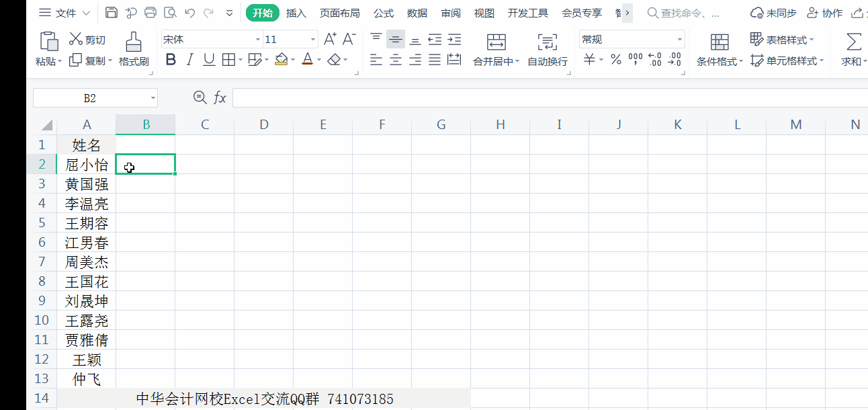Left-align the cell text
Screen dimensions: 868x410
376,60
